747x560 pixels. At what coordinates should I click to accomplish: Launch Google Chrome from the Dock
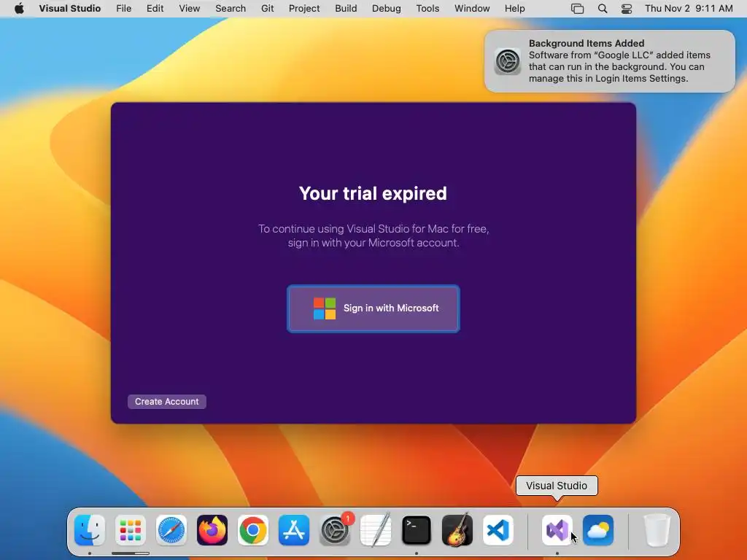(253, 530)
